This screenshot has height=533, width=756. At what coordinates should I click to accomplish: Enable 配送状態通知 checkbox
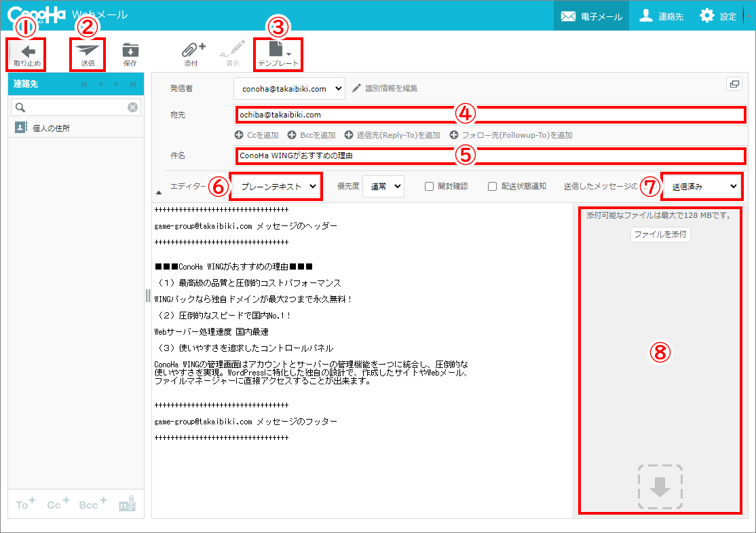492,187
